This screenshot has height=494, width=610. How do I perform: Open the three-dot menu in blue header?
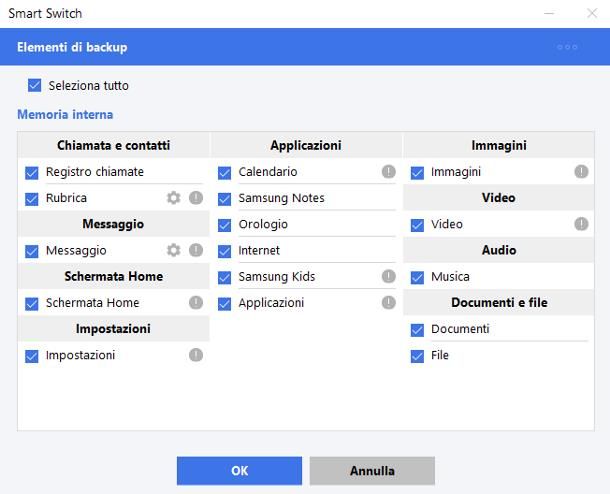point(567,47)
